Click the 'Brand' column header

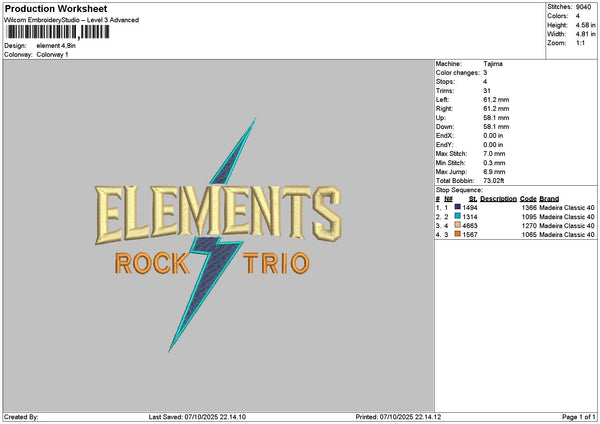pyautogui.click(x=549, y=199)
